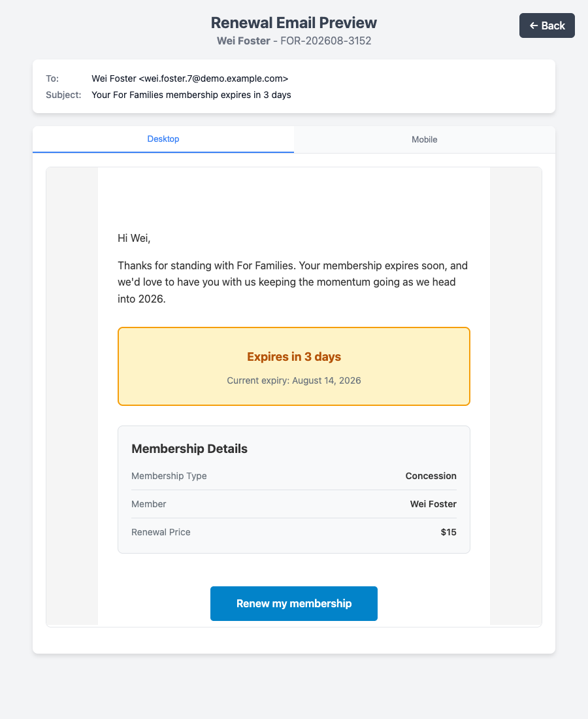Viewport: 588px width, 719px height.
Task: Click the Membership Type label
Action: tap(169, 476)
